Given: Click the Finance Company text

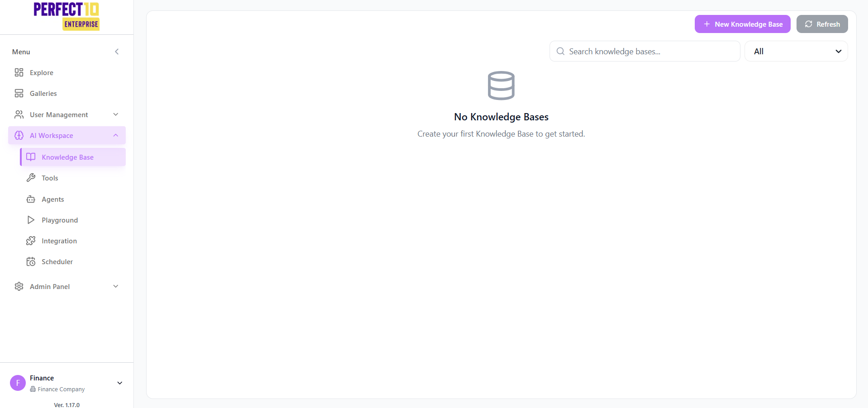Looking at the screenshot, I should 61,389.
